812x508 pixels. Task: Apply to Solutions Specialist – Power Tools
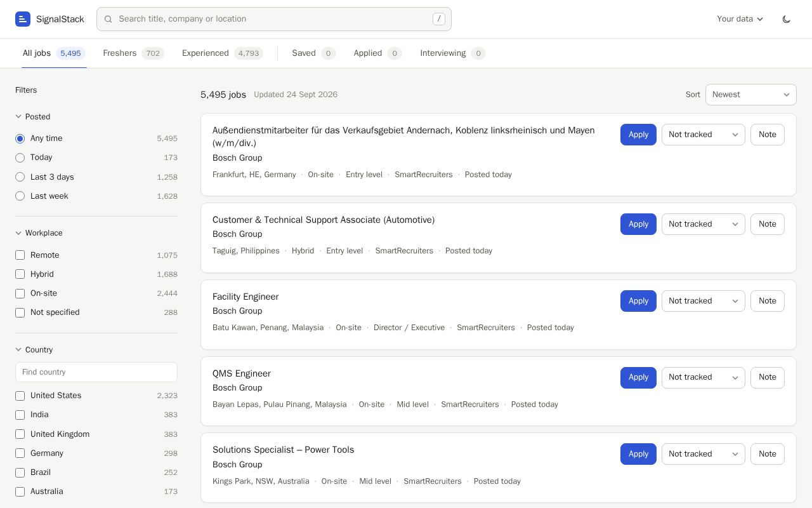638,454
